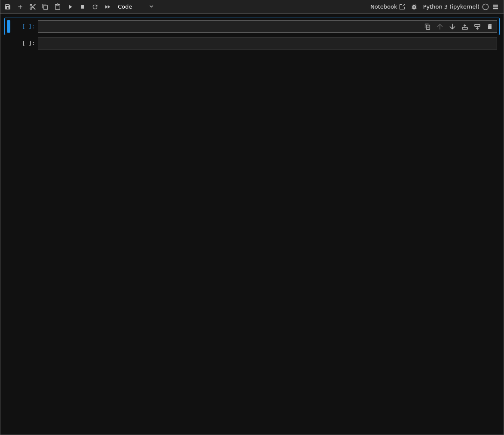Cut selected cell with the scissors icon
This screenshot has width=504, height=435.
(32, 7)
